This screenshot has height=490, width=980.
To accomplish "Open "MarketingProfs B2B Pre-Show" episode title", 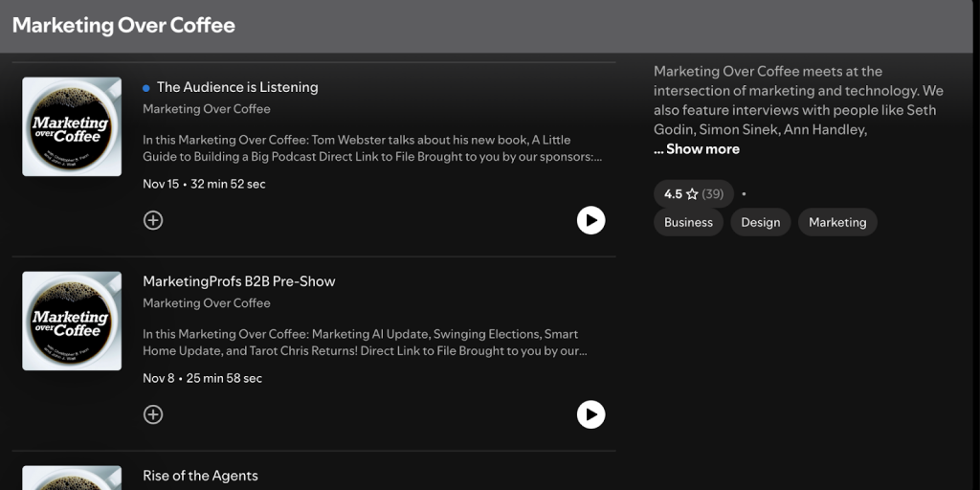I will 238,281.
